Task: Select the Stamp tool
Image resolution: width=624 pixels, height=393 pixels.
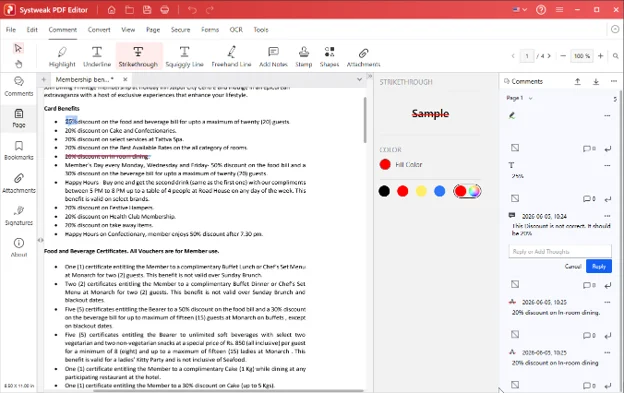Action: click(x=304, y=56)
